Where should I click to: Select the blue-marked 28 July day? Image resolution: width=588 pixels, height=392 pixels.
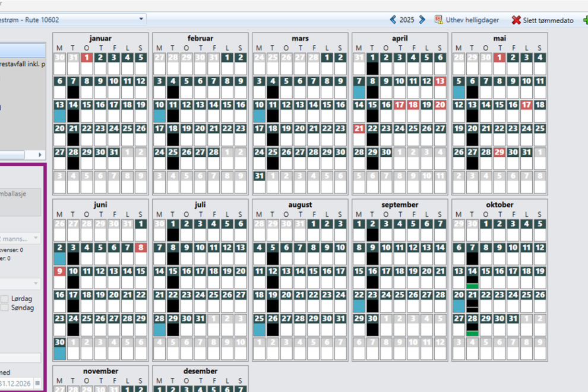(x=159, y=324)
